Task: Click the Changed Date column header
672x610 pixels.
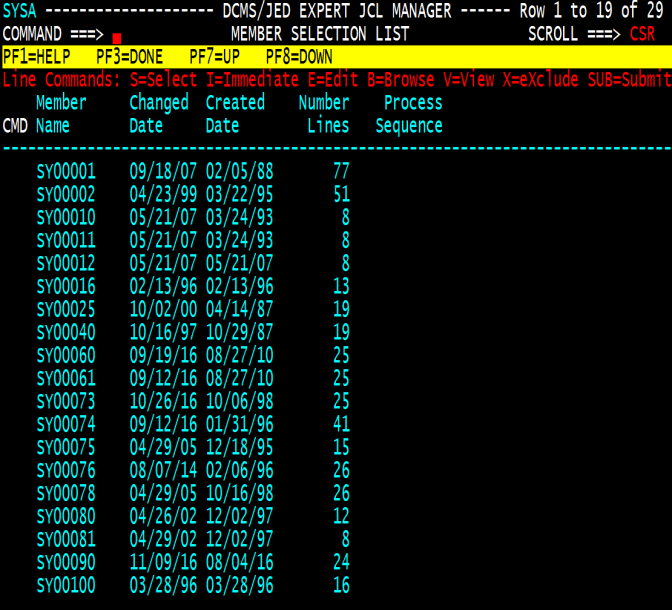Action: click(159, 114)
